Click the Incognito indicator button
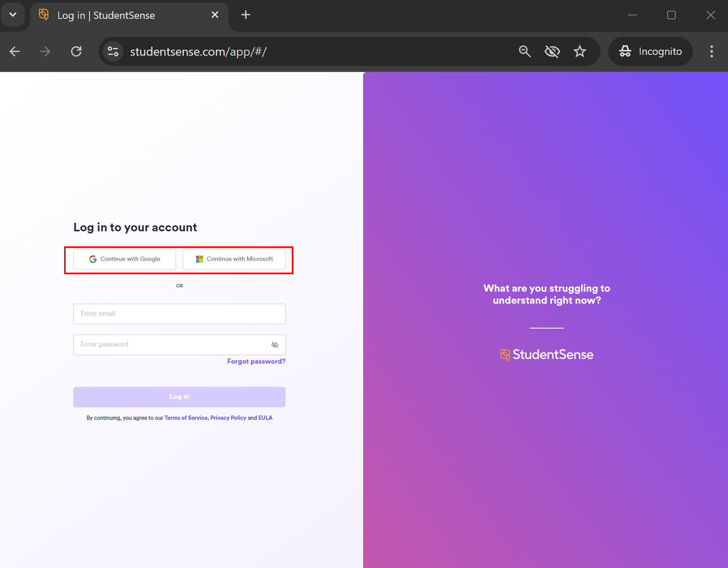Screen dimensions: 728x568 650,51
